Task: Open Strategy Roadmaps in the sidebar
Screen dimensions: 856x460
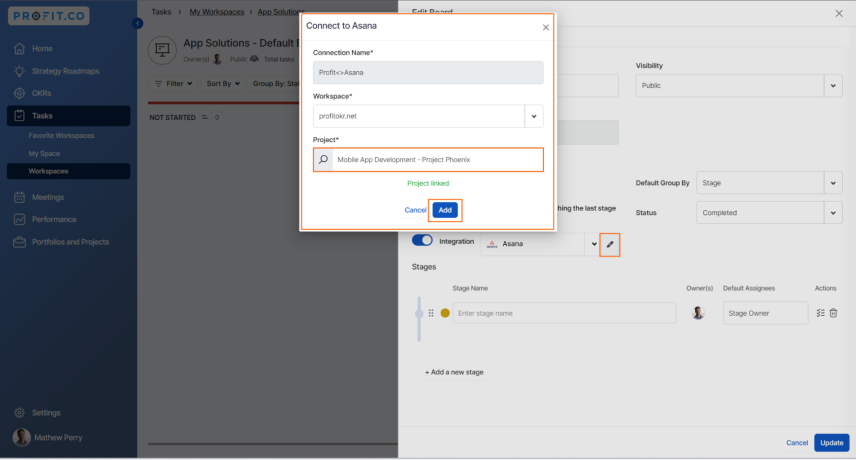Action: [x=68, y=71]
